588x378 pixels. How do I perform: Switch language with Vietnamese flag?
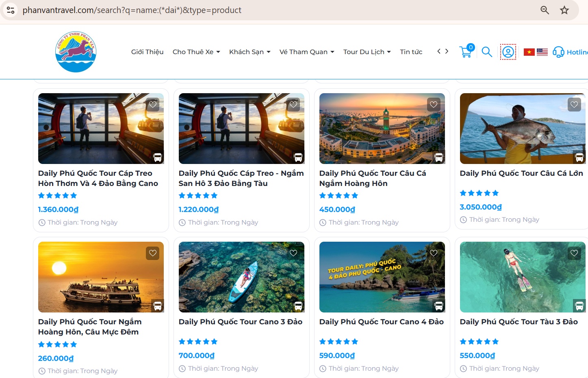[529, 52]
